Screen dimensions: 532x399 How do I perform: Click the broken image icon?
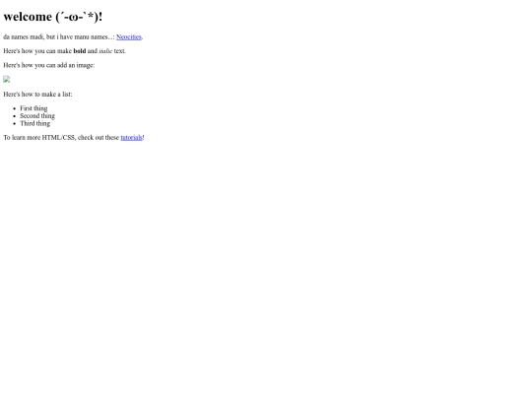[x=7, y=80]
